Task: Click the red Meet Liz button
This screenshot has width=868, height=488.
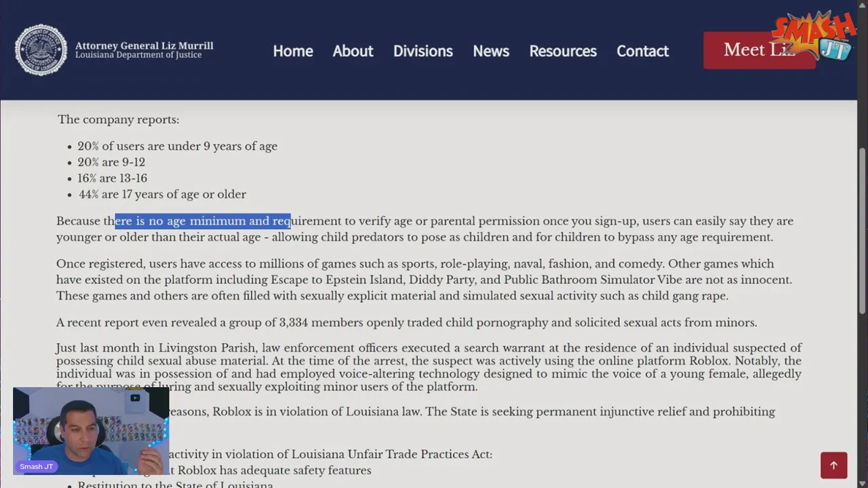Action: (x=759, y=50)
